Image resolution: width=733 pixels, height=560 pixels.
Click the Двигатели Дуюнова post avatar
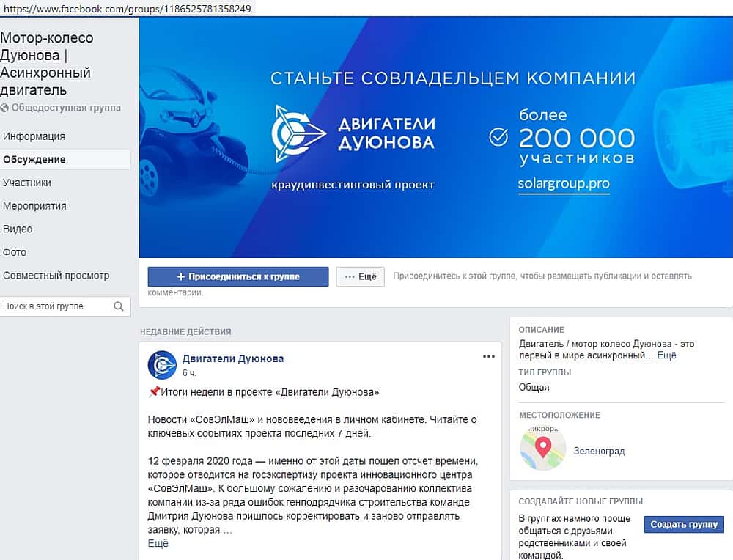[162, 364]
